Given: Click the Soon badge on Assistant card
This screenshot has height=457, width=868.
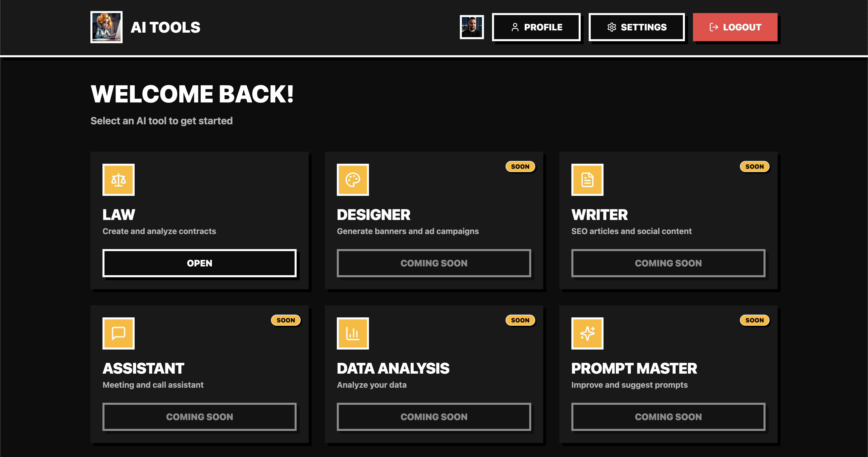Looking at the screenshot, I should 285,320.
